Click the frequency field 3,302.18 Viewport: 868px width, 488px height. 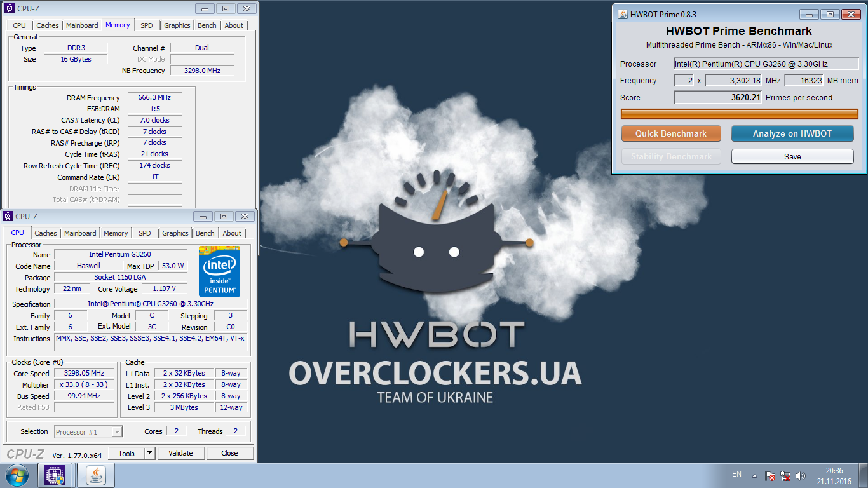[733, 80]
